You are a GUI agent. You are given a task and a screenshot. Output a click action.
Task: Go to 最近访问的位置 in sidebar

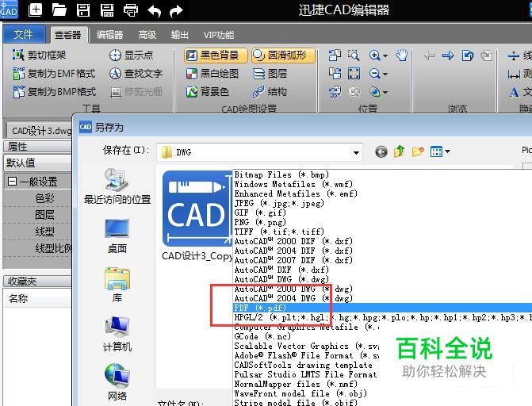click(117, 186)
